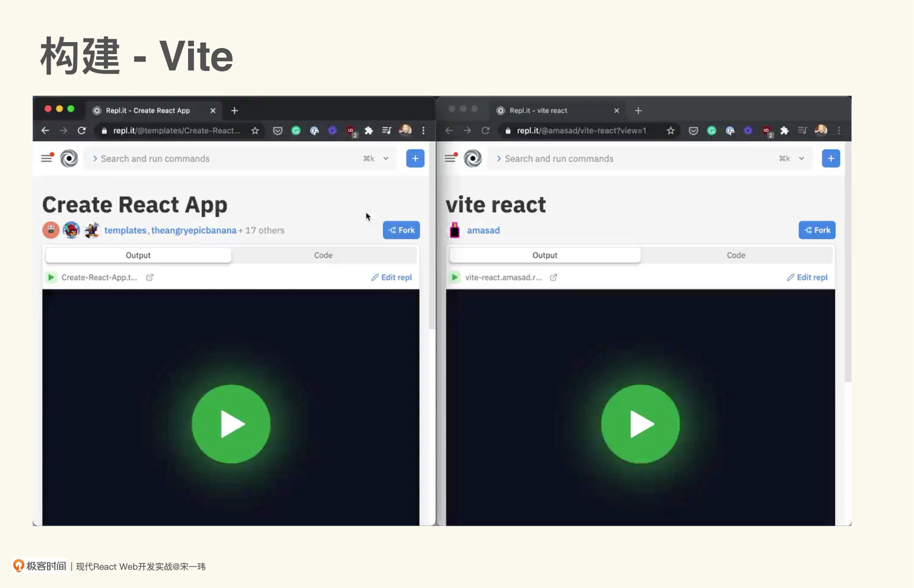Bookmark the vite-react page with star icon
Viewport: 914px width, 588px height.
coord(671,130)
